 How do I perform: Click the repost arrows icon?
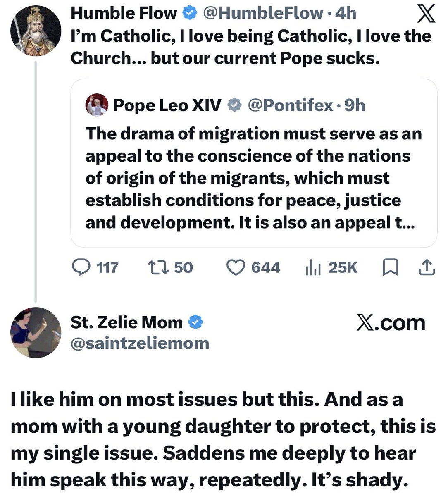pyautogui.click(x=158, y=267)
